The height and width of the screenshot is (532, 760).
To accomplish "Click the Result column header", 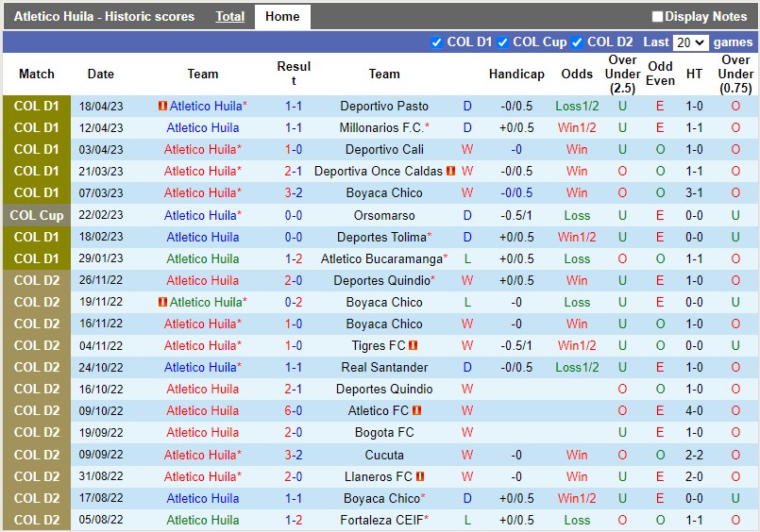I will pos(294,74).
